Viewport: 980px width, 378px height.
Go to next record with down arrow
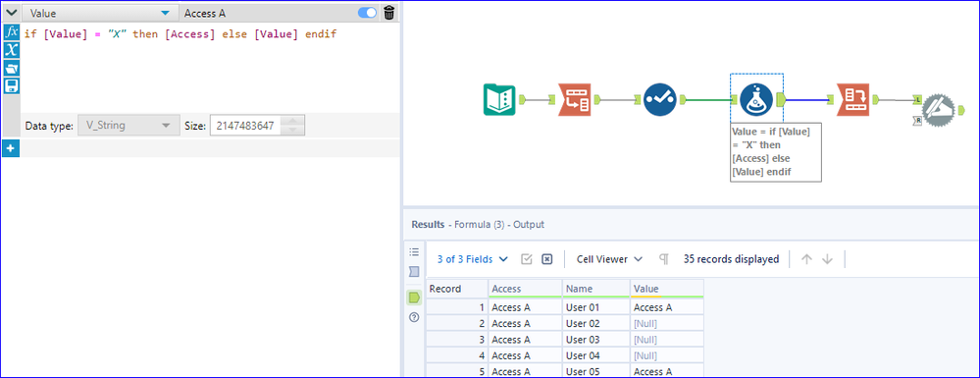(x=828, y=259)
